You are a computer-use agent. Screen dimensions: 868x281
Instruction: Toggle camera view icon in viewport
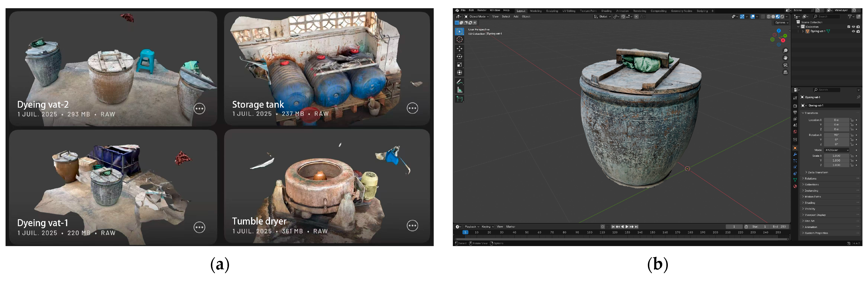(785, 65)
